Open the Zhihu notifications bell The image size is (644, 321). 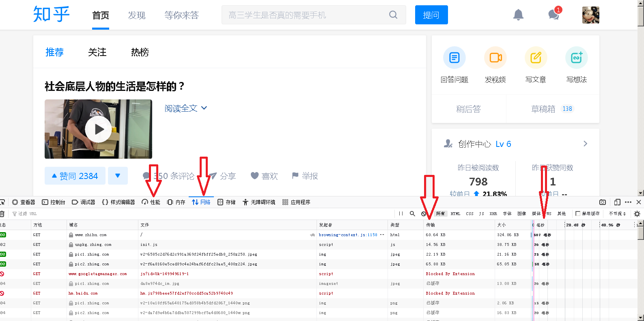coord(518,15)
